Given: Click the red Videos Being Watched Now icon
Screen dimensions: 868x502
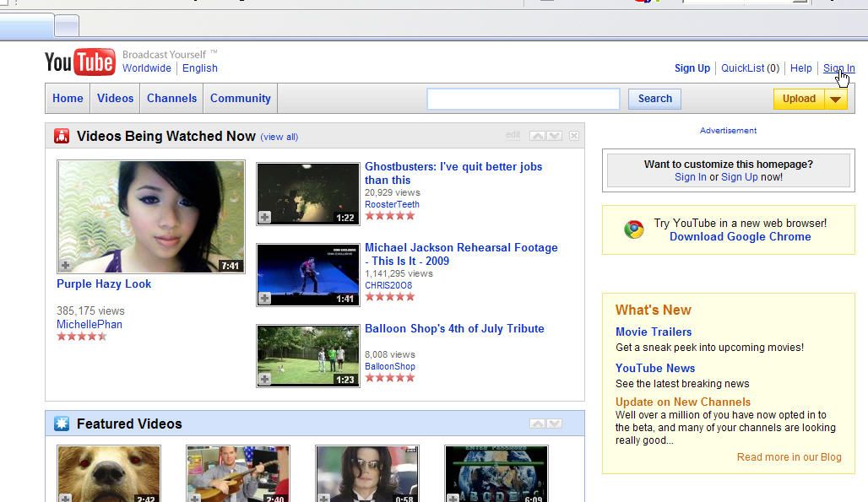Looking at the screenshot, I should 62,136.
